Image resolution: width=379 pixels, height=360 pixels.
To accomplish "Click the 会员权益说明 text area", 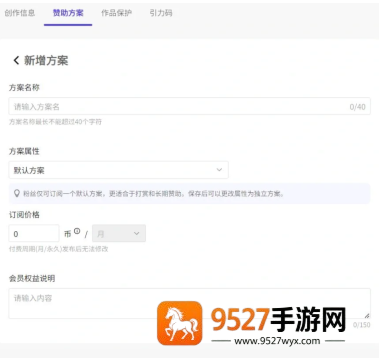I will point(189,303).
